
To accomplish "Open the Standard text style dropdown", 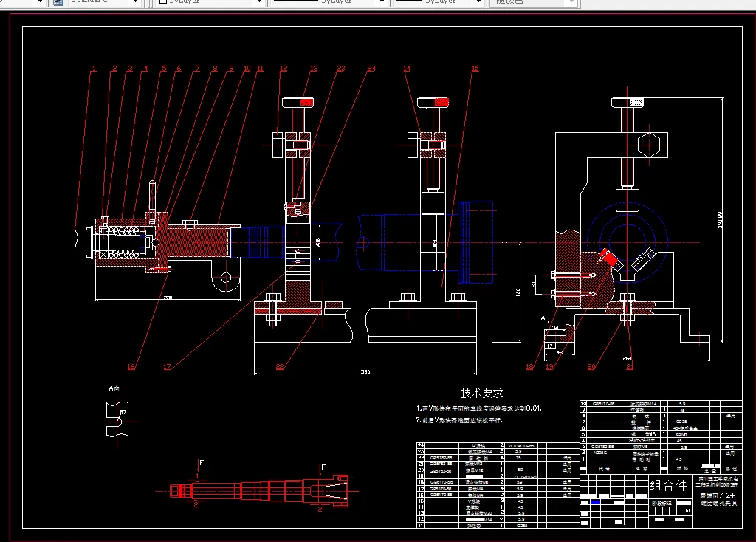I will [x=136, y=2].
